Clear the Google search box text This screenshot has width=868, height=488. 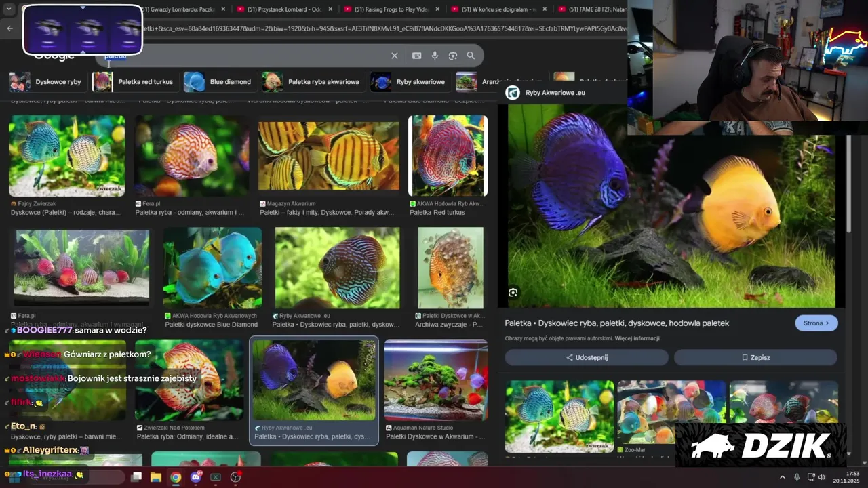(x=395, y=56)
